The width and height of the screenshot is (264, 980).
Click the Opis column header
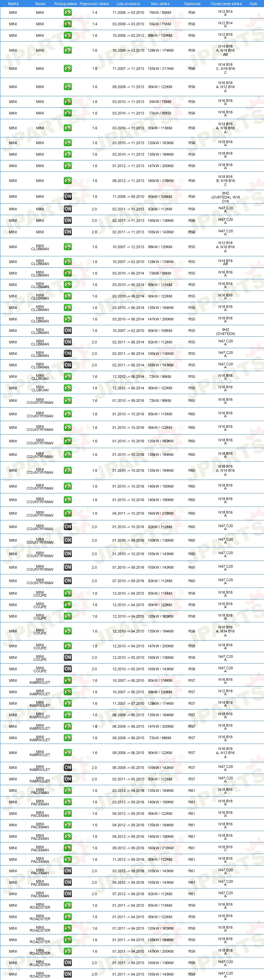click(253, 4)
